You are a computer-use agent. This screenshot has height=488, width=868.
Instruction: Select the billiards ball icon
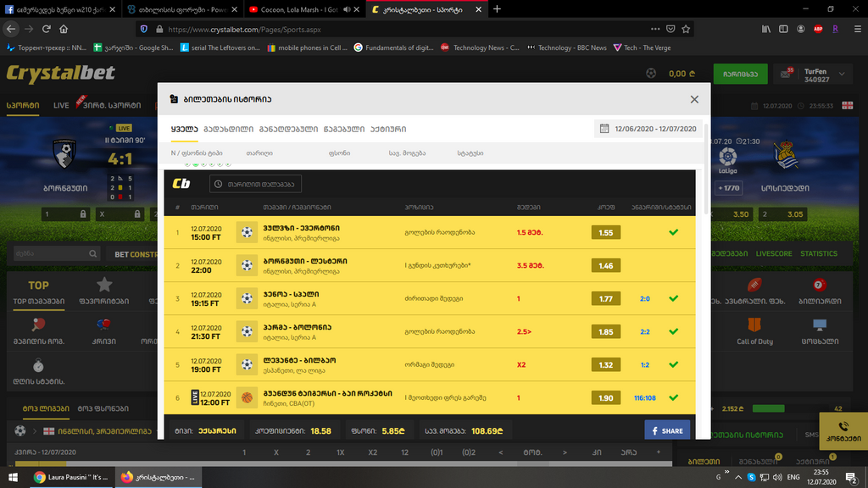820,285
